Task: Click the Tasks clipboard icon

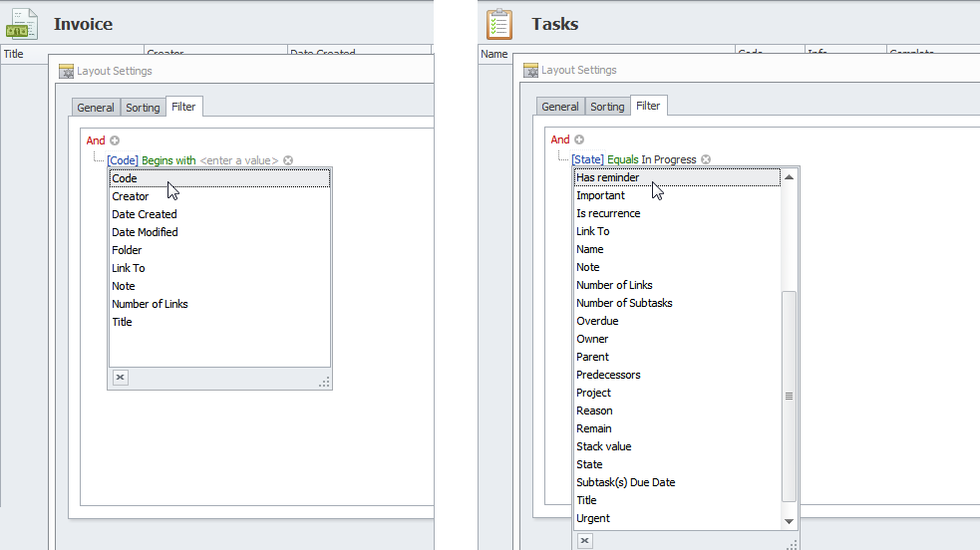Action: click(x=499, y=23)
